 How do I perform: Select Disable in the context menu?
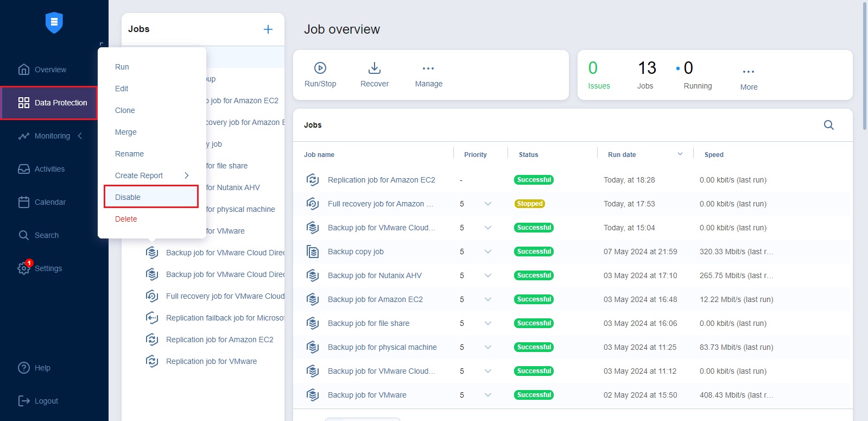(128, 197)
